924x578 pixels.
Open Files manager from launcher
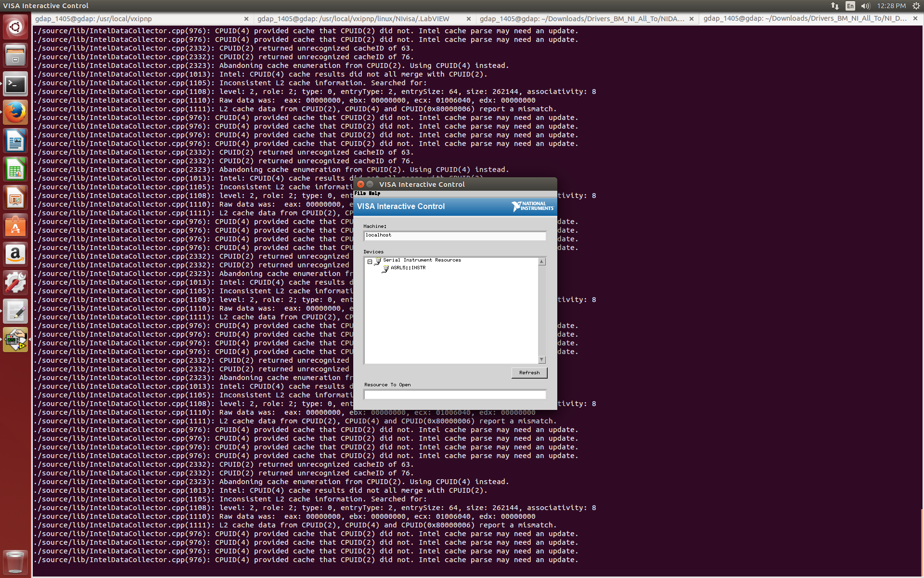pyautogui.click(x=15, y=55)
